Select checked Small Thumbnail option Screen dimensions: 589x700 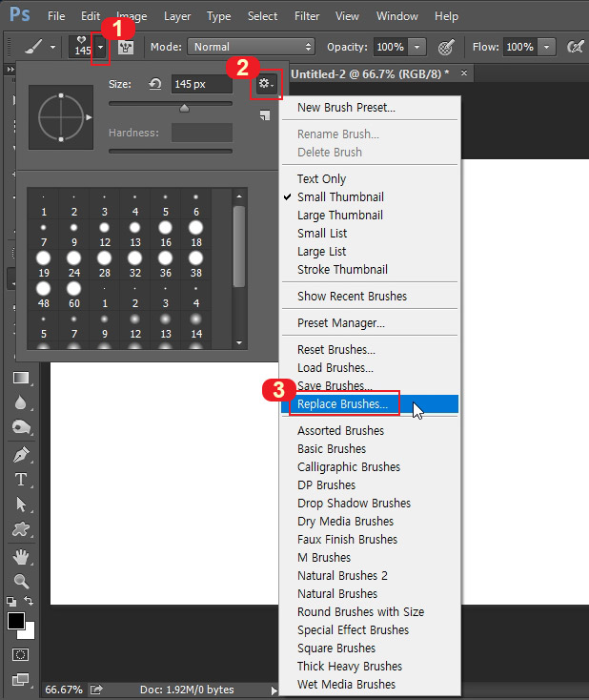click(370, 196)
